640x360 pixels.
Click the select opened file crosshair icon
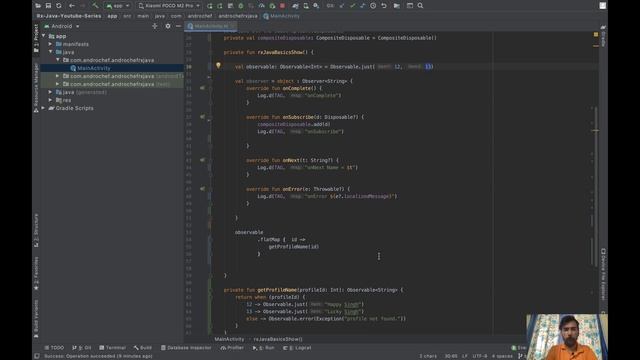(x=155, y=26)
